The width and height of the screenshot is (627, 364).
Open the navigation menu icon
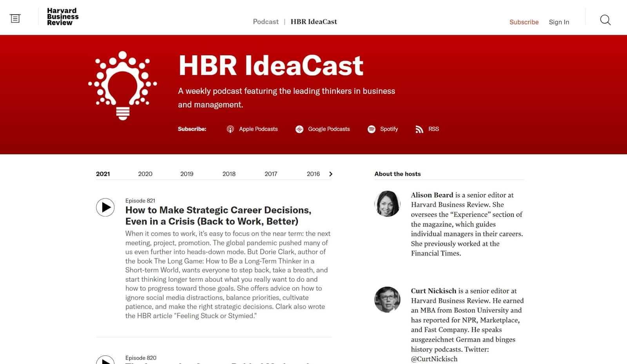[x=15, y=18]
